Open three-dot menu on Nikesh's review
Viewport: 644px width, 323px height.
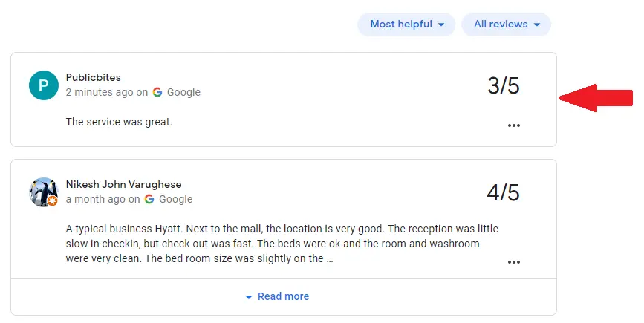[x=513, y=262]
